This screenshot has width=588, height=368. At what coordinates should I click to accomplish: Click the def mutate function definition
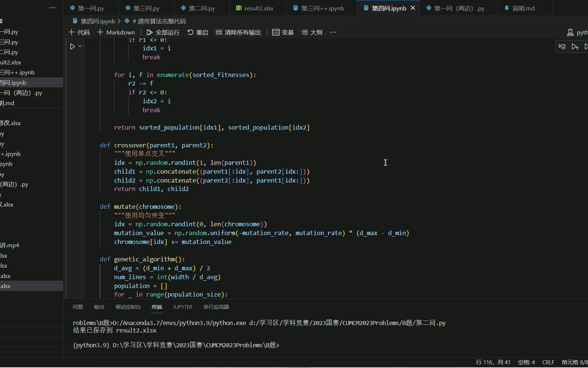pyautogui.click(x=141, y=207)
